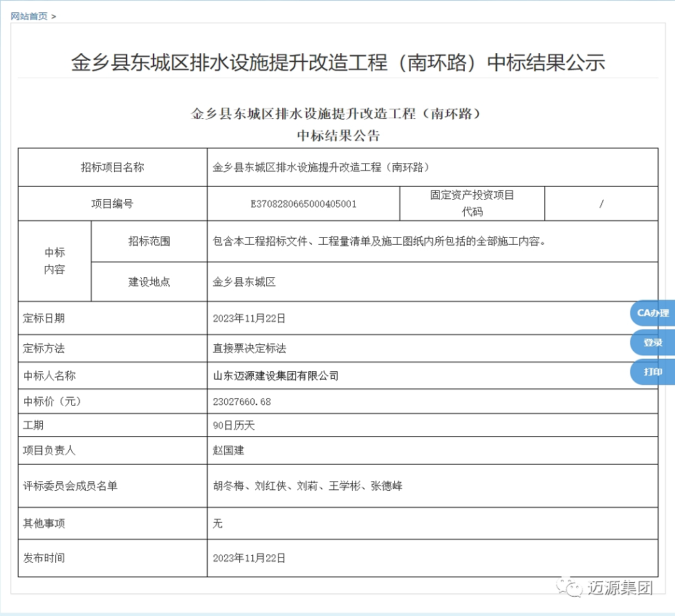675x616 pixels.
Task: Select the 中标结果公告 subtitle text
Action: point(338,136)
